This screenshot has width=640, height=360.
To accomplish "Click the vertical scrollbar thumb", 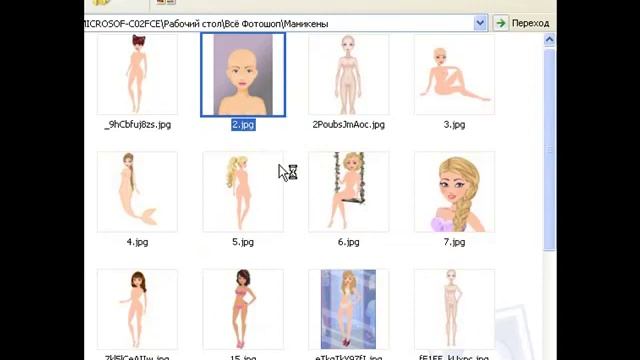I will pos(549,149).
